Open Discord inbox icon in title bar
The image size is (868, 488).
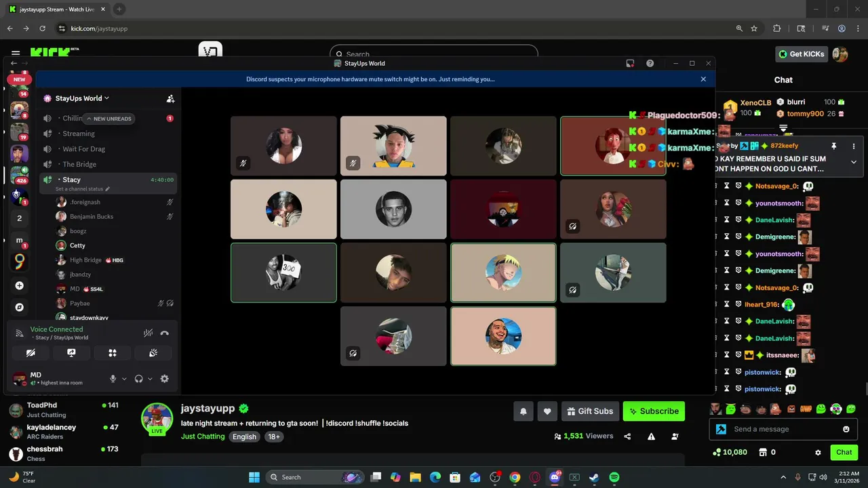click(630, 63)
